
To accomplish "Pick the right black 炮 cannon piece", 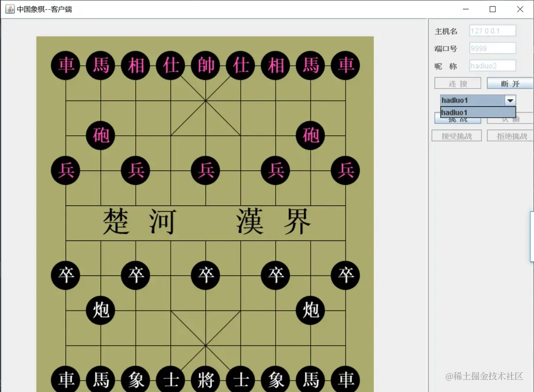I will pyautogui.click(x=310, y=310).
